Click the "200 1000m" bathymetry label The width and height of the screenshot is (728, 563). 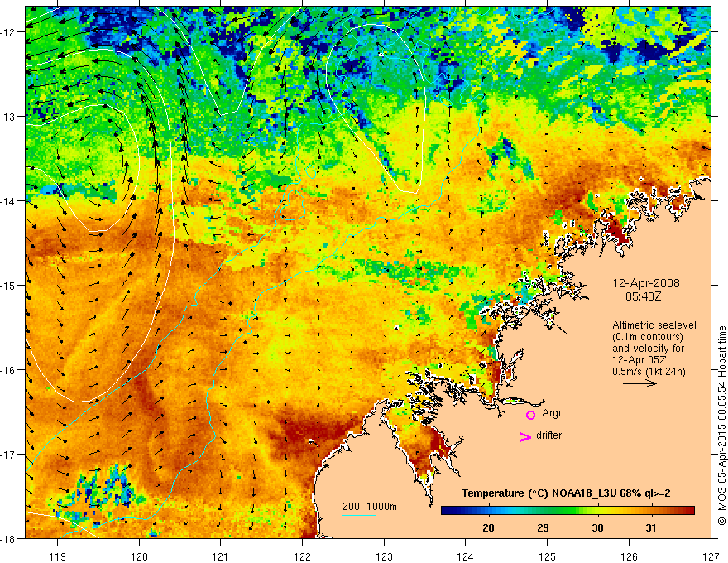coord(370,507)
